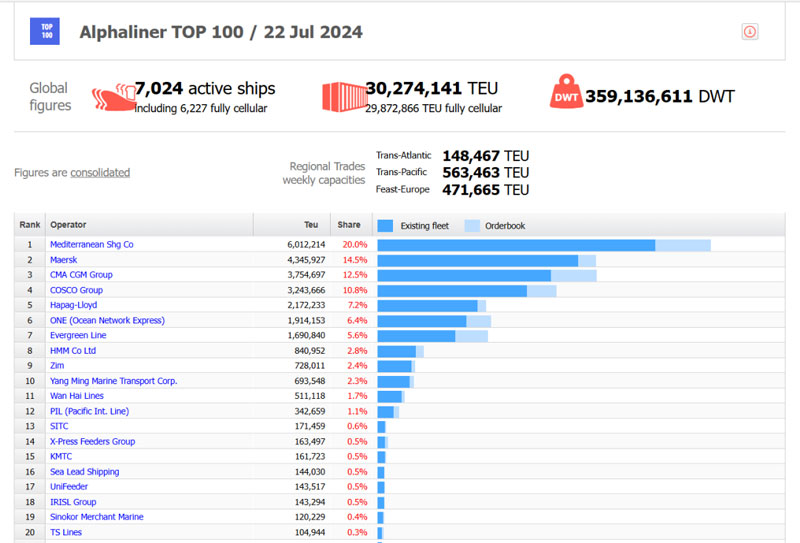The image size is (800, 543).
Task: Click the TOP 100 logo icon
Action: (x=45, y=31)
